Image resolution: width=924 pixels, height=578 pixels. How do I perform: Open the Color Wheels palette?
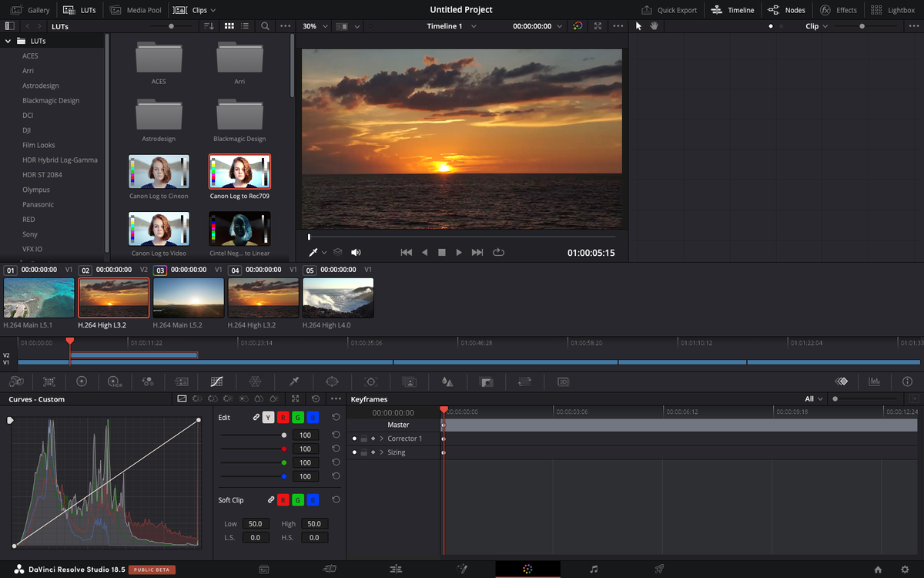point(82,381)
